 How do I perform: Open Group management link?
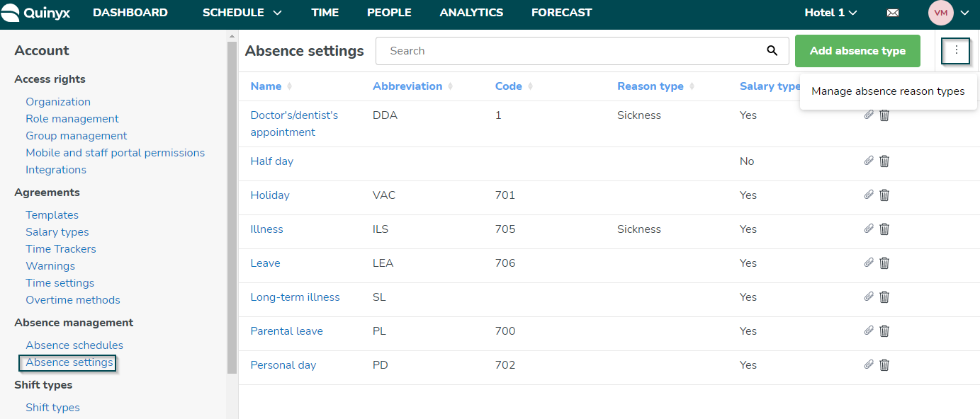[x=77, y=136]
